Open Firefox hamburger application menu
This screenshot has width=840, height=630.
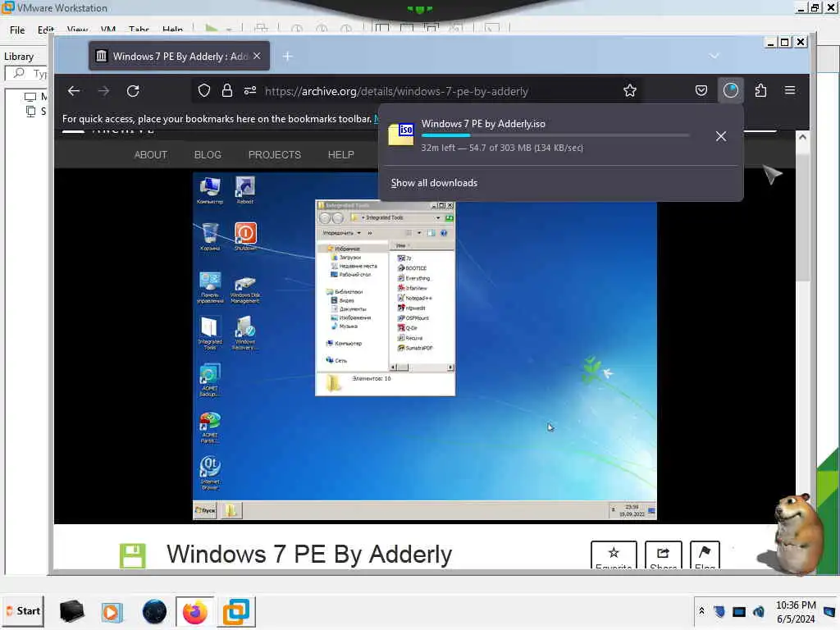(790, 90)
